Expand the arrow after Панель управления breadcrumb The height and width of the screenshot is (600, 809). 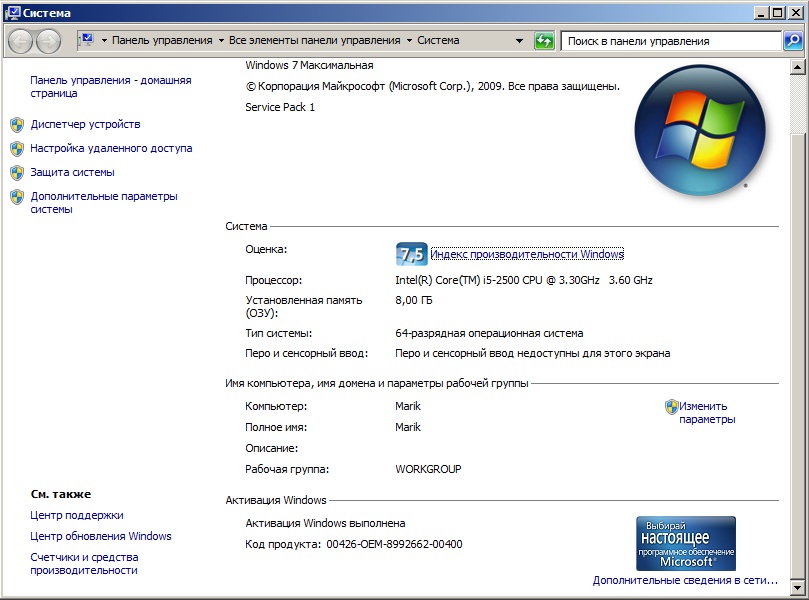click(220, 41)
